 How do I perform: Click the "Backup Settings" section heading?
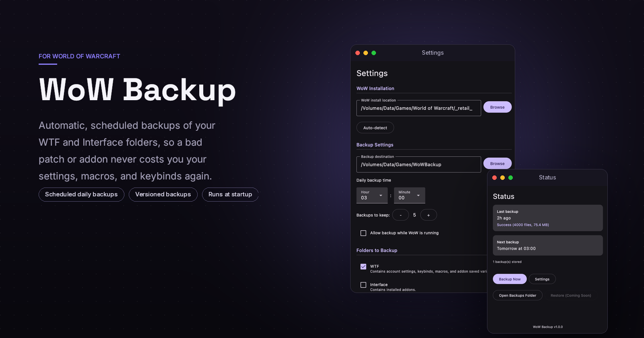click(375, 145)
